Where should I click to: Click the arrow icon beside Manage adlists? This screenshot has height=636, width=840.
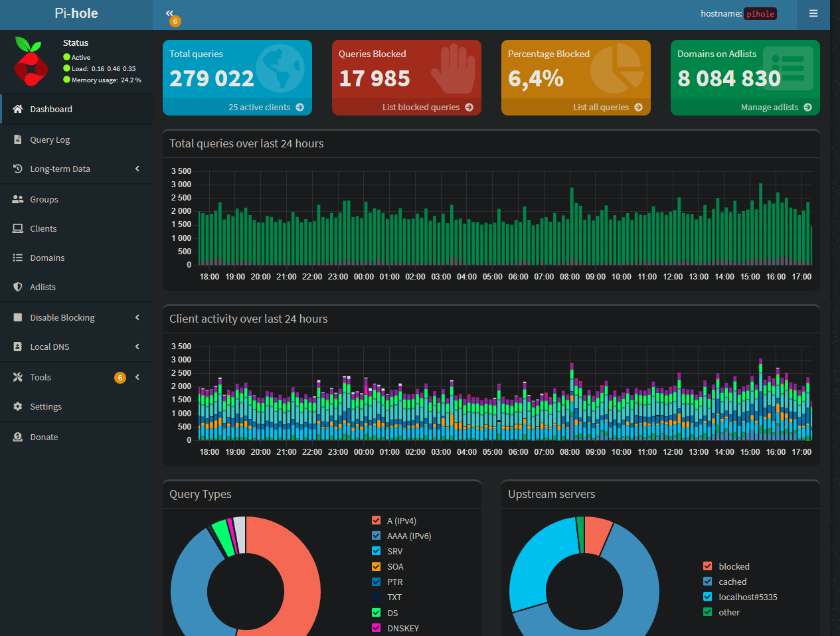(x=808, y=107)
